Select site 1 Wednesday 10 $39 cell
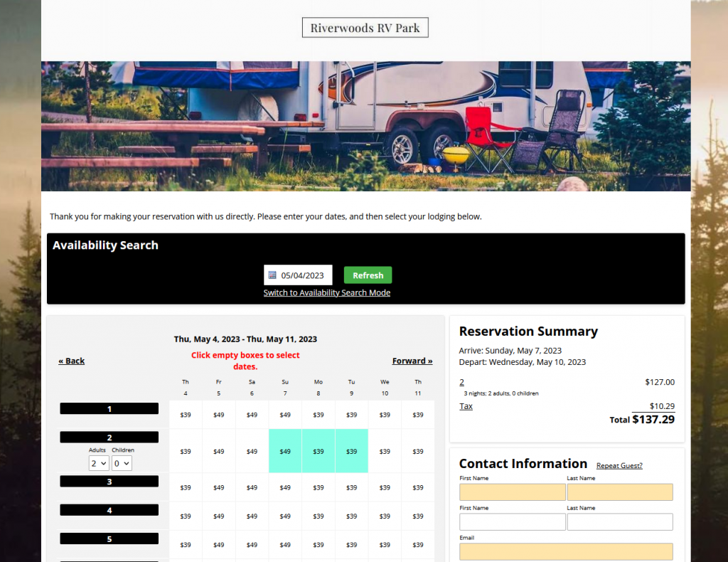The height and width of the screenshot is (562, 728). tap(385, 414)
